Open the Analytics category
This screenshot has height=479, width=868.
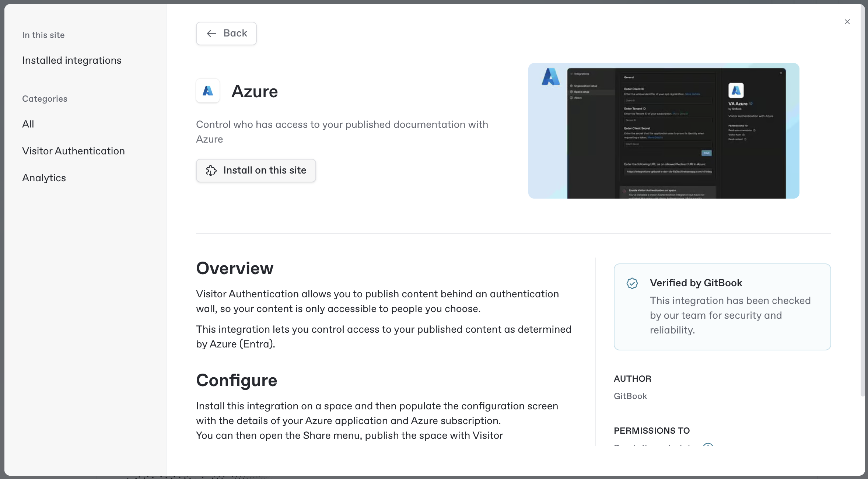(x=43, y=178)
